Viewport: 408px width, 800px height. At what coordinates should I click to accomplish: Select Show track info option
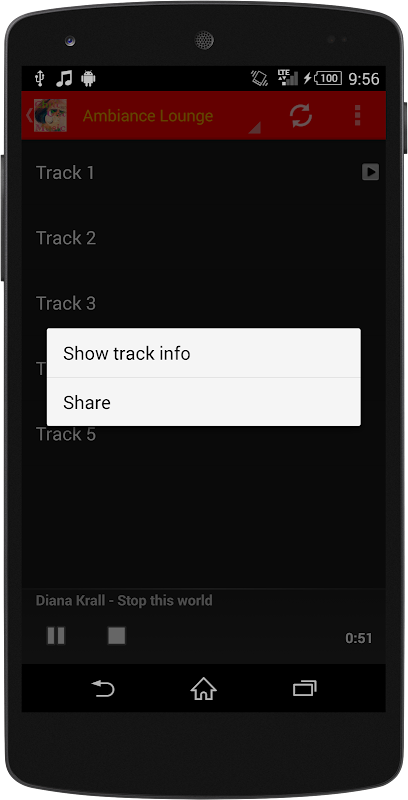click(203, 353)
